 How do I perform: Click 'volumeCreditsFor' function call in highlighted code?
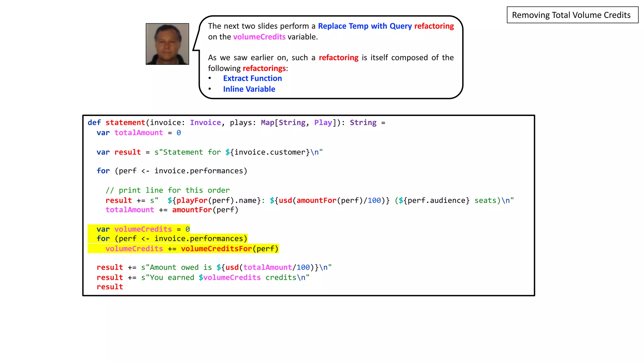click(216, 249)
